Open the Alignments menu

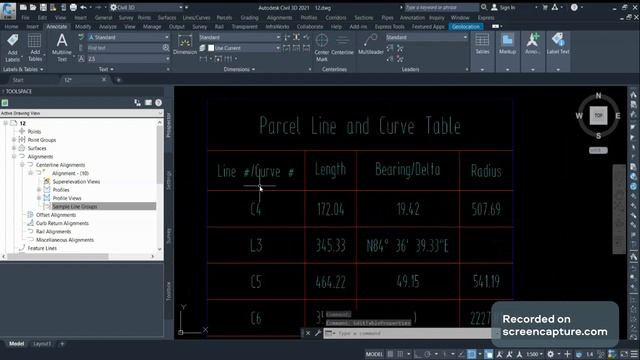point(279,18)
